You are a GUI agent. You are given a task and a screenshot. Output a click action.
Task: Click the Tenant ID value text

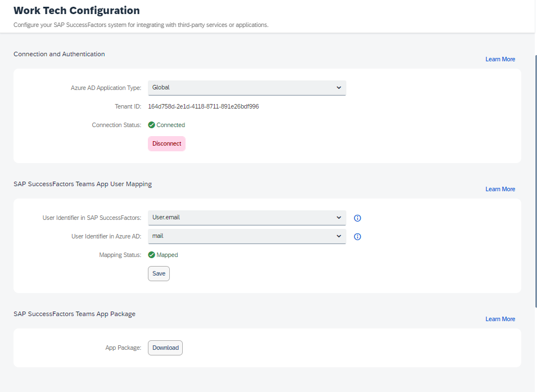coord(204,106)
